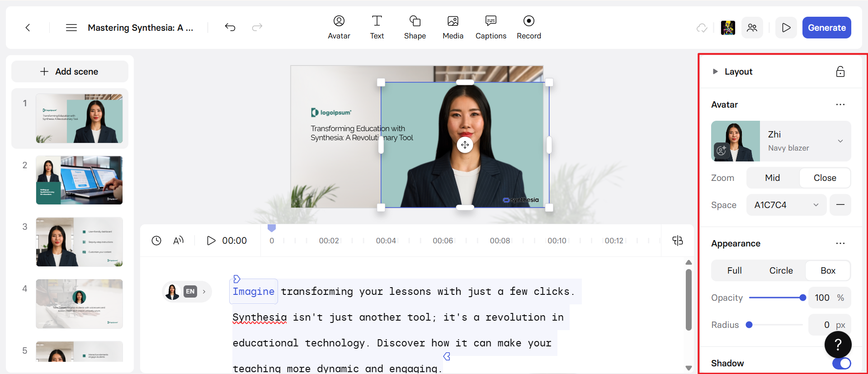
Task: Click the move handle on avatar
Action: [465, 145]
